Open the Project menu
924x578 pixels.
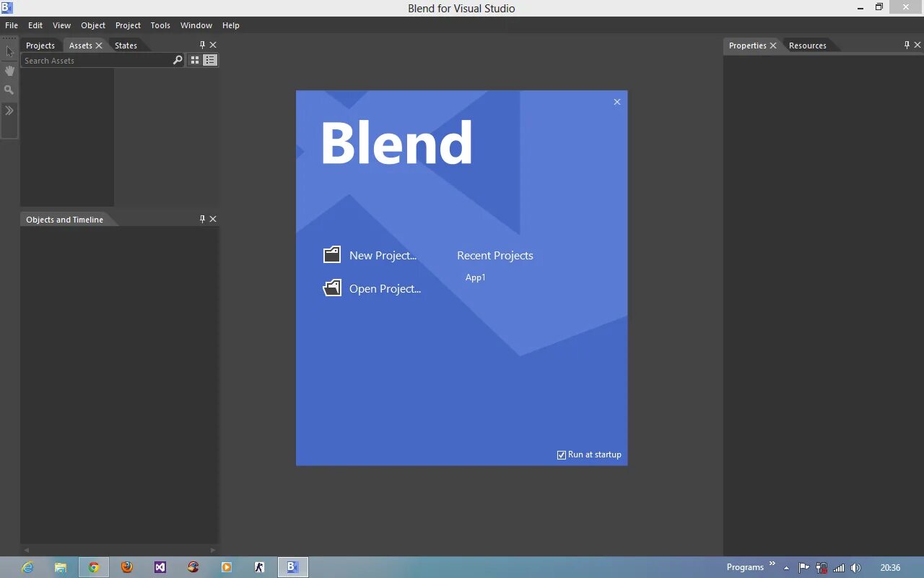tap(128, 25)
